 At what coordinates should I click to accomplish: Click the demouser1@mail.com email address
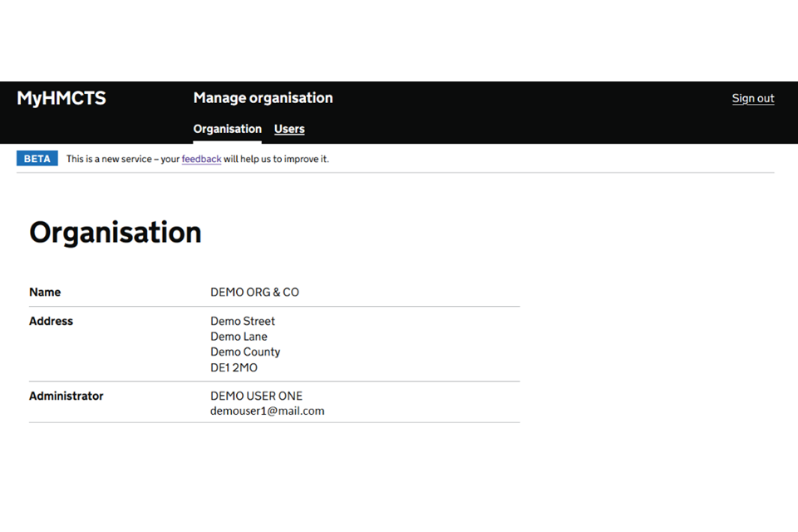tap(267, 411)
